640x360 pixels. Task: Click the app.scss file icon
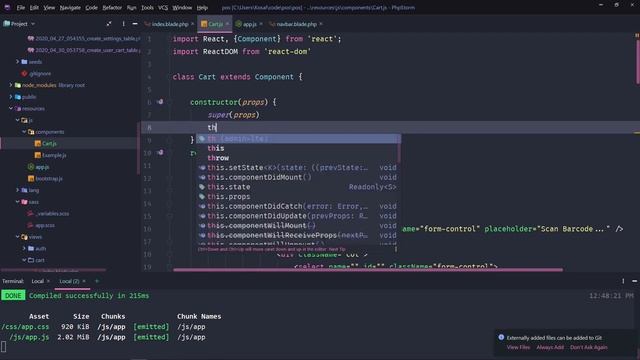pyautogui.click(x=30, y=225)
